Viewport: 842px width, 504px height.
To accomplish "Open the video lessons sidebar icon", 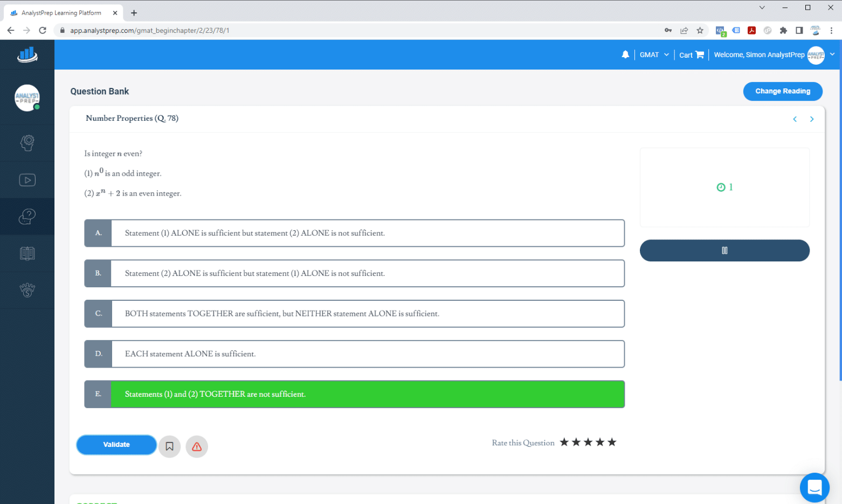I will click(27, 180).
